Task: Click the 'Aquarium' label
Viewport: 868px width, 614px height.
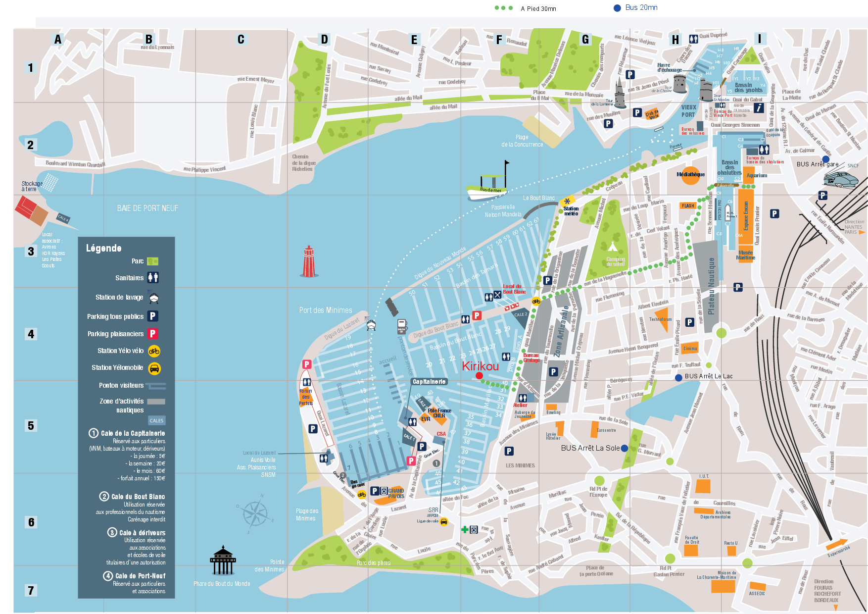Action: 757,175
